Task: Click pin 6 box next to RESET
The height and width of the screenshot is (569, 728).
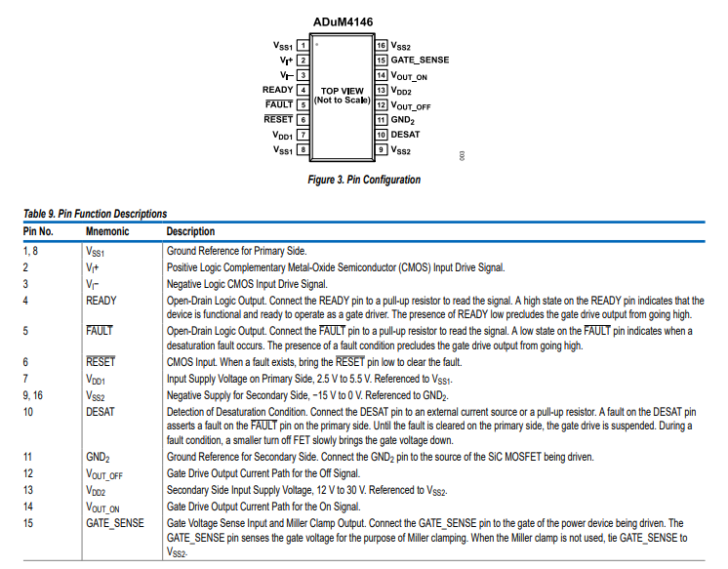Action: pyautogui.click(x=303, y=119)
